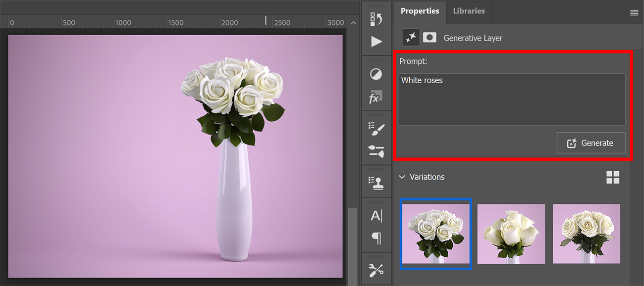644x286 pixels.
Task: Click the Variations grid view toggle
Action: tap(613, 177)
